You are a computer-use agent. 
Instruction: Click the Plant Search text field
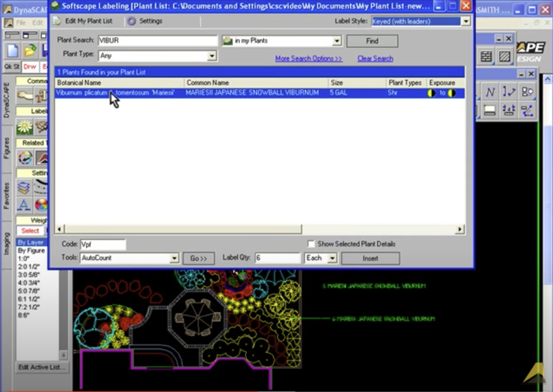point(158,41)
